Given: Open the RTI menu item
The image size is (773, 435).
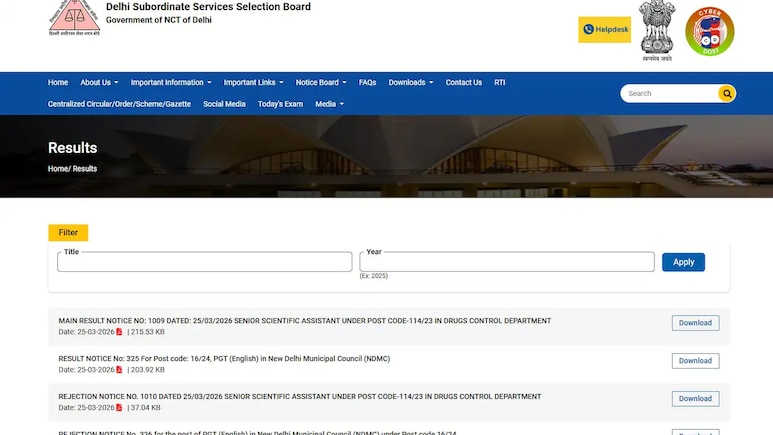Looking at the screenshot, I should click(x=499, y=82).
